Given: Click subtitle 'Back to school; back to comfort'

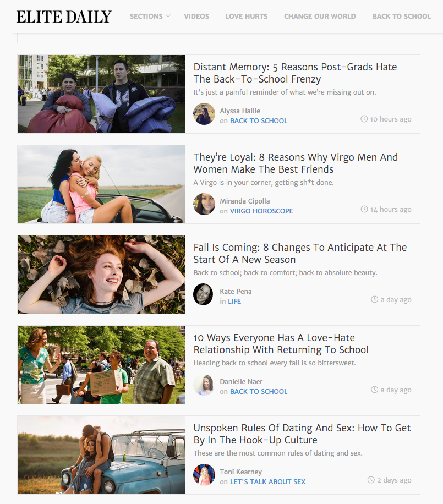Looking at the screenshot, I should click(286, 273).
